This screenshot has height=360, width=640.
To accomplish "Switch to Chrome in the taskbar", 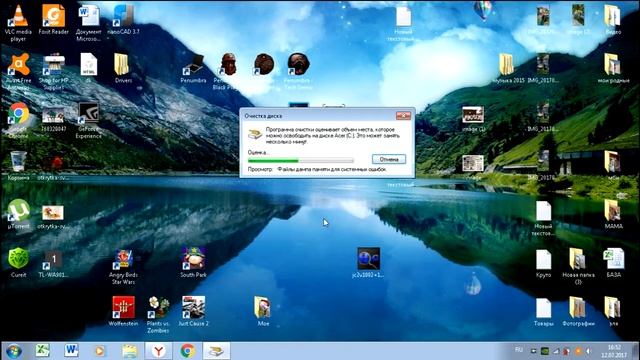I will 188,351.
